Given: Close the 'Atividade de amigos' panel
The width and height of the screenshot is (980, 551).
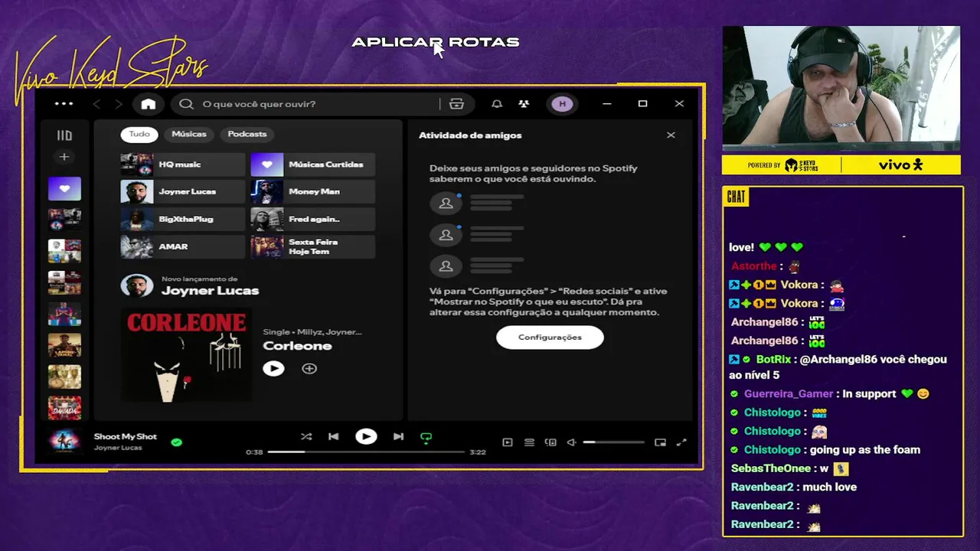Looking at the screenshot, I should pyautogui.click(x=671, y=135).
